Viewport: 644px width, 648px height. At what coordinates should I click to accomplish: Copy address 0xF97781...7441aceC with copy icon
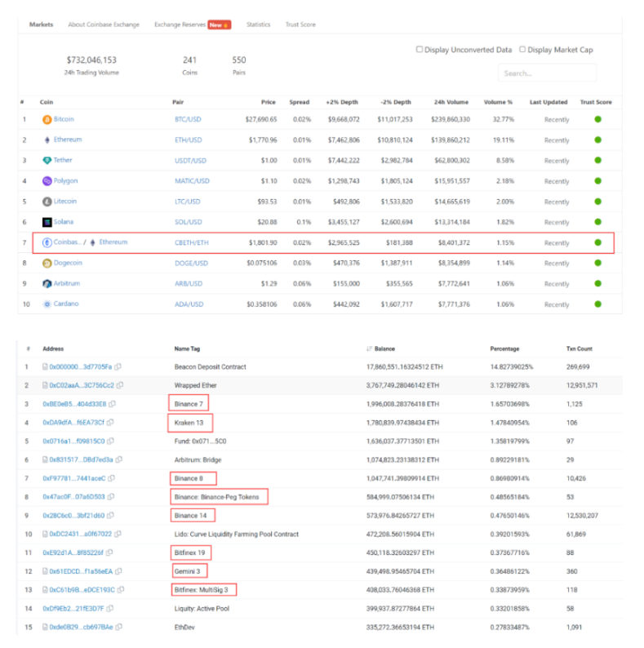coord(111,478)
